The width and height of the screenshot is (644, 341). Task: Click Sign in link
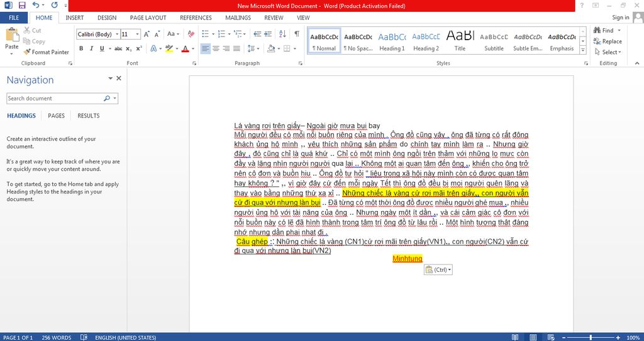[620, 17]
